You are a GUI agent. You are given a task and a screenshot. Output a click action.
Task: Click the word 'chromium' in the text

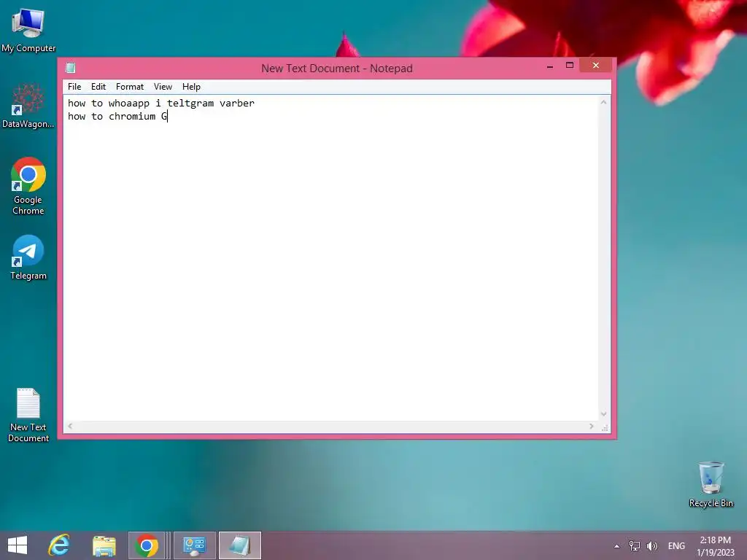132,116
